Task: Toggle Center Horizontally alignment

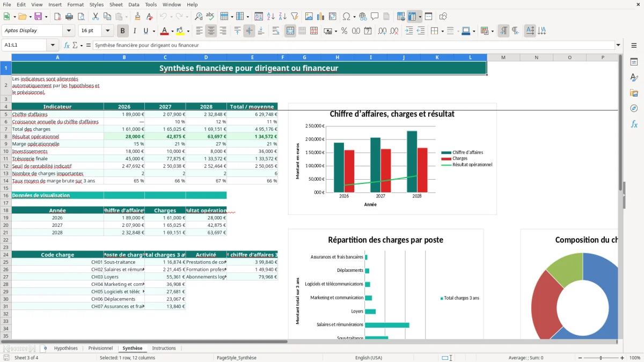Action: click(211, 31)
